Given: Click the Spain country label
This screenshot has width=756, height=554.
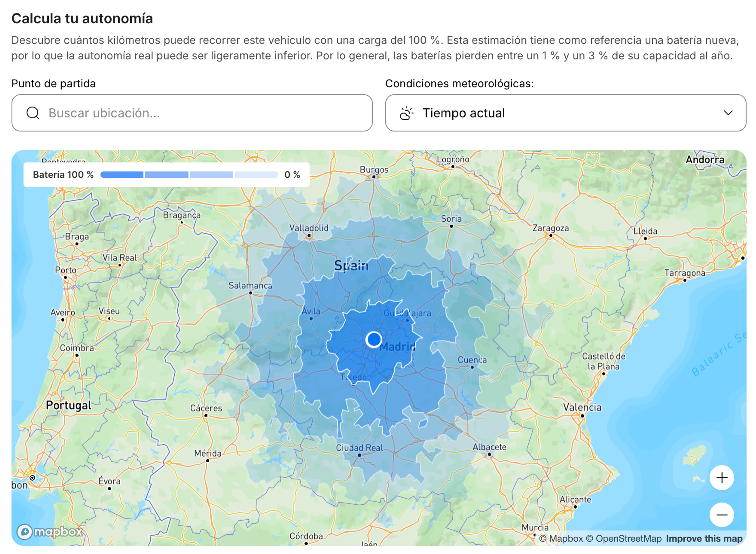Looking at the screenshot, I should point(351,266).
